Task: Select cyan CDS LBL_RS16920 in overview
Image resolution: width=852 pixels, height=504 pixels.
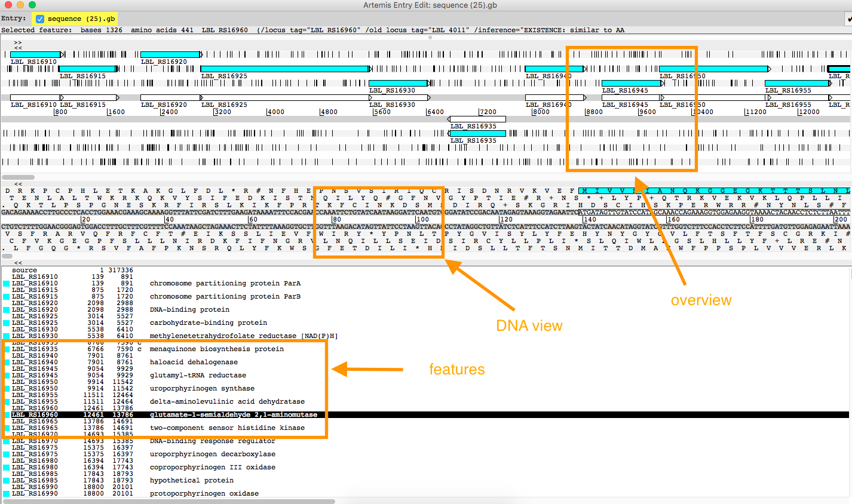Action: tap(170, 54)
